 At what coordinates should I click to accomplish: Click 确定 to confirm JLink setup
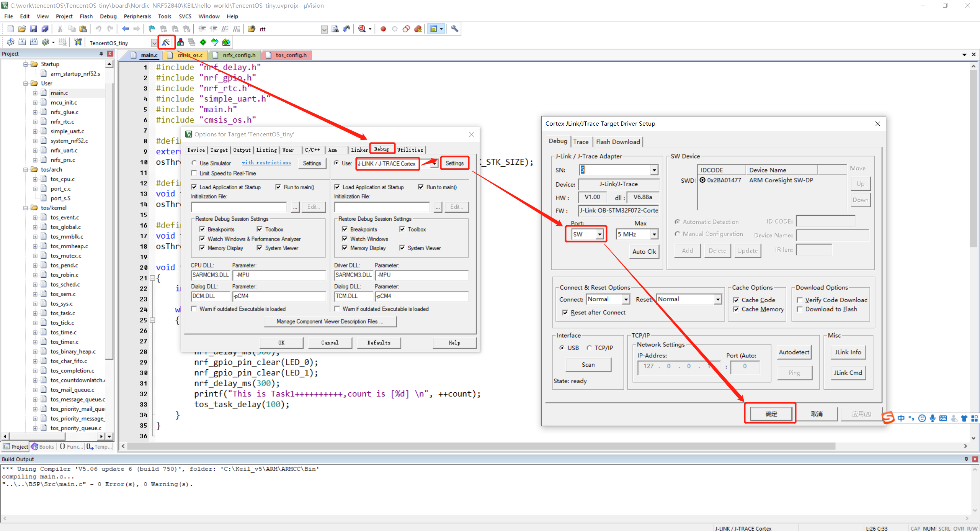pyautogui.click(x=771, y=414)
